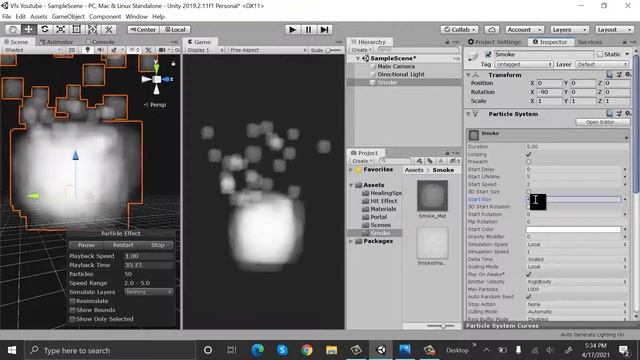640x360 pixels.
Task: Open the Layers dropdown
Action: [569, 29]
